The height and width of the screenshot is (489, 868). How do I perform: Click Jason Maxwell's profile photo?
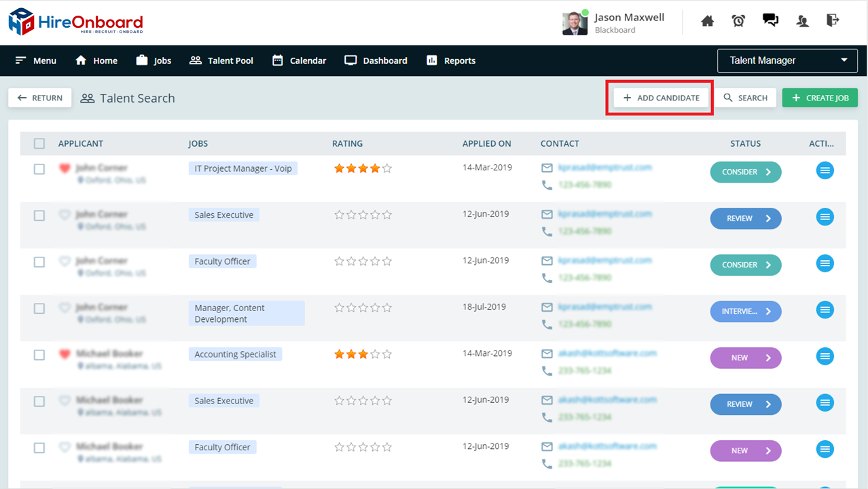pos(575,23)
